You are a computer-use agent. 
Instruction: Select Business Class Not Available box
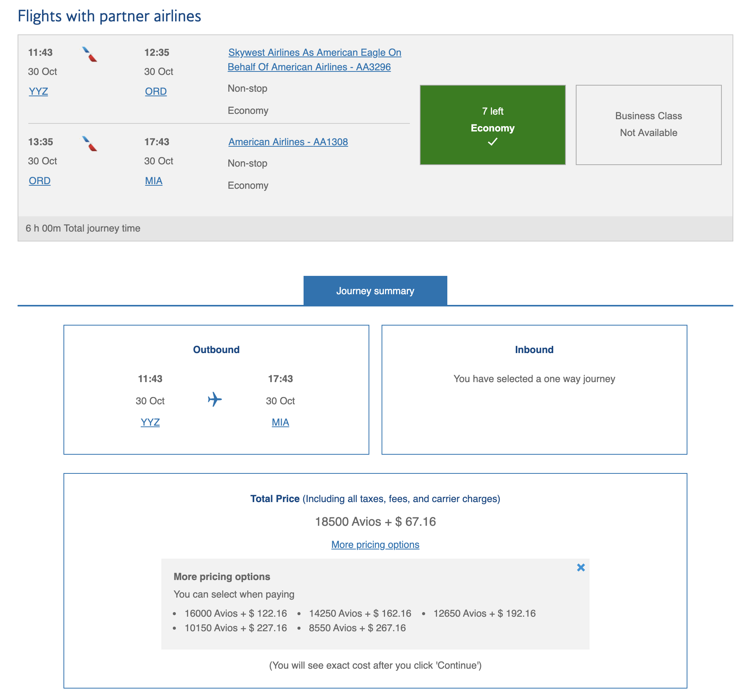[648, 125]
